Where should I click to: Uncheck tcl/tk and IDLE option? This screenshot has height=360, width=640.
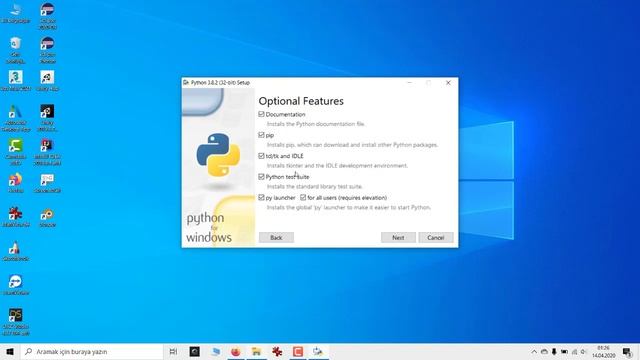coord(261,156)
